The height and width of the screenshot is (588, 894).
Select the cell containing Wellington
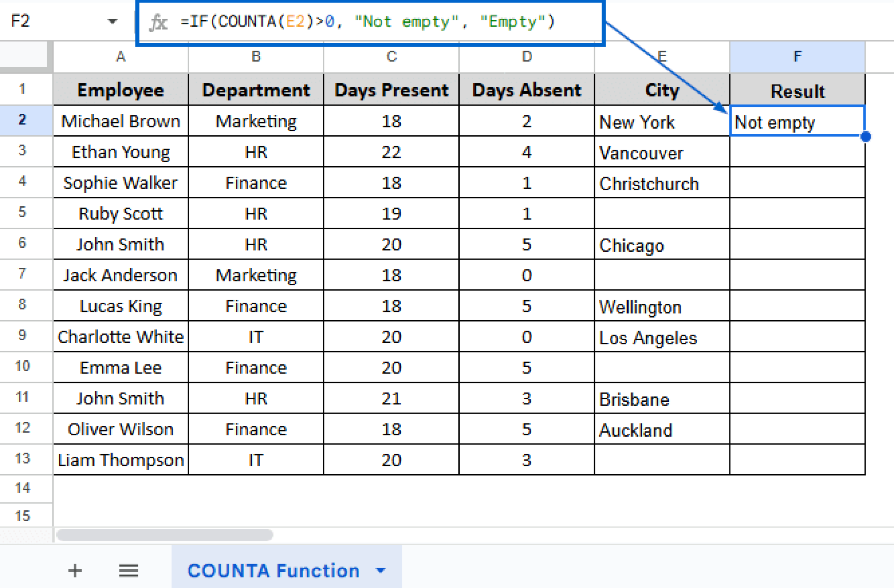point(661,306)
